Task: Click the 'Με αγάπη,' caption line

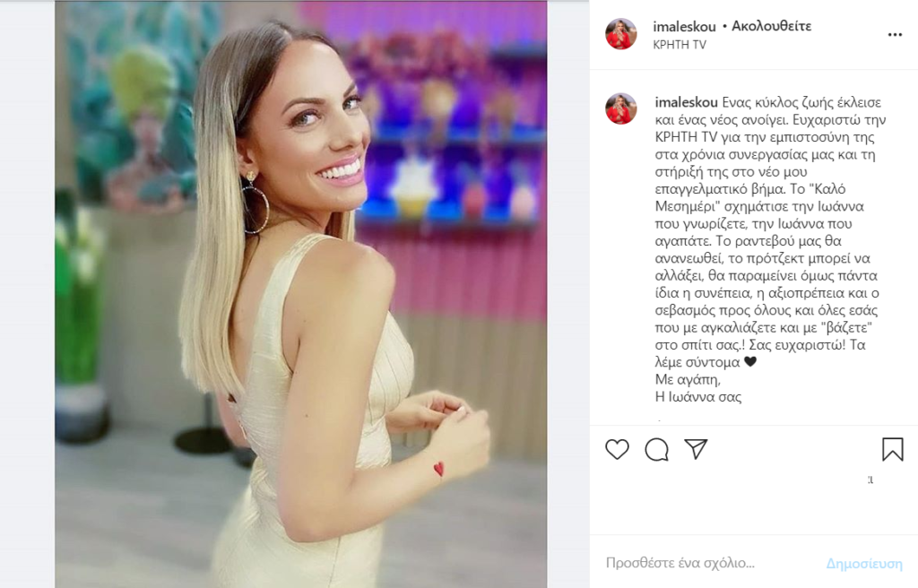Action: pyautogui.click(x=688, y=379)
